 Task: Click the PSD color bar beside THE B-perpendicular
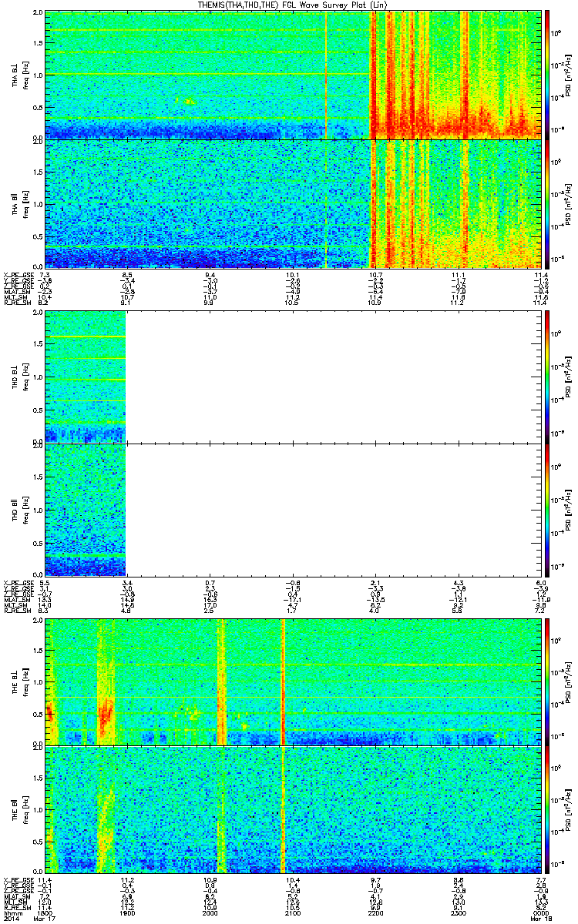pos(547,681)
